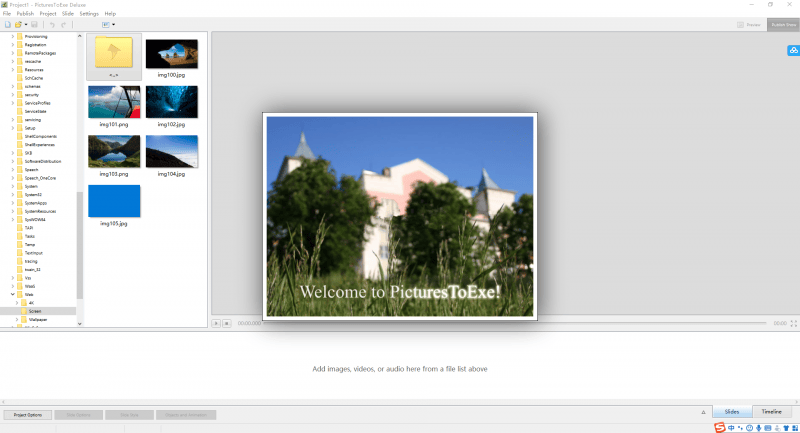Screen dimensions: 800x433
Task: Redo the last action
Action: [x=64, y=24]
